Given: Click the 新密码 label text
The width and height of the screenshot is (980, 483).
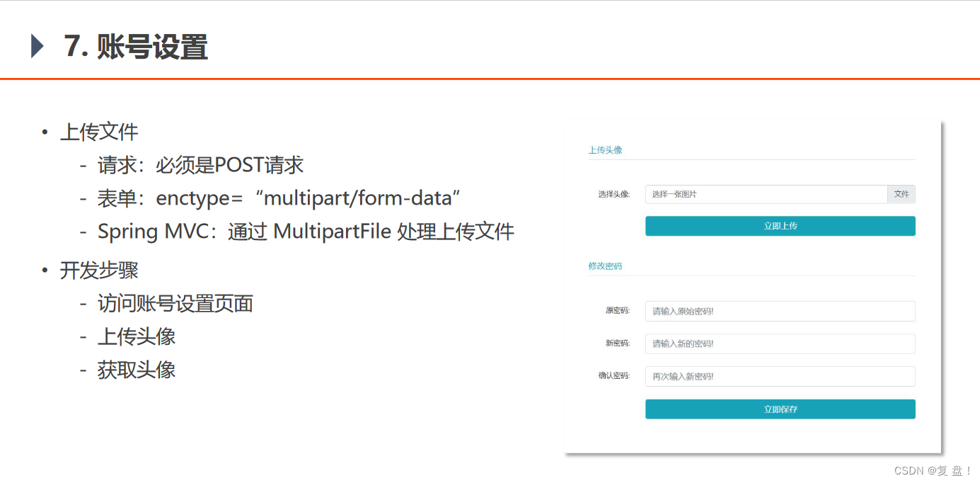Looking at the screenshot, I should coord(618,343).
